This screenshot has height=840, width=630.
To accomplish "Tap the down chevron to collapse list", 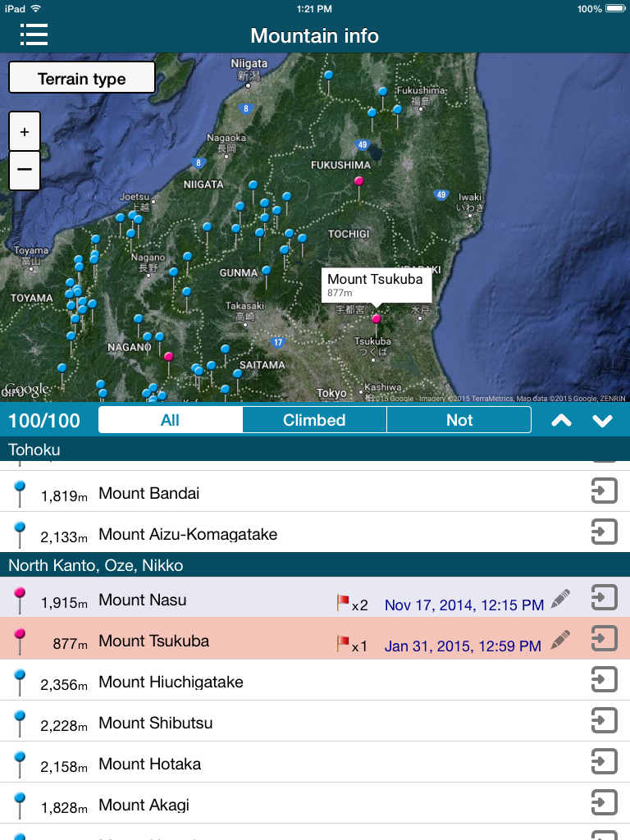I will click(x=603, y=421).
